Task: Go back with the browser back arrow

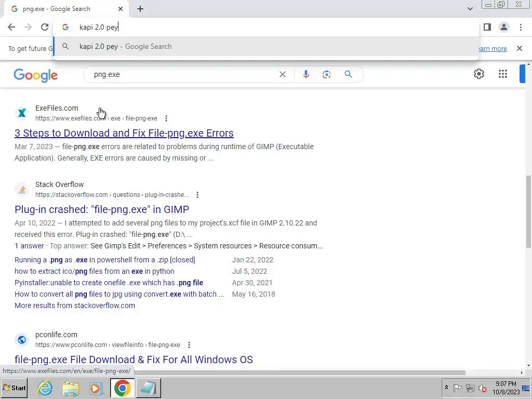Action: [x=11, y=27]
